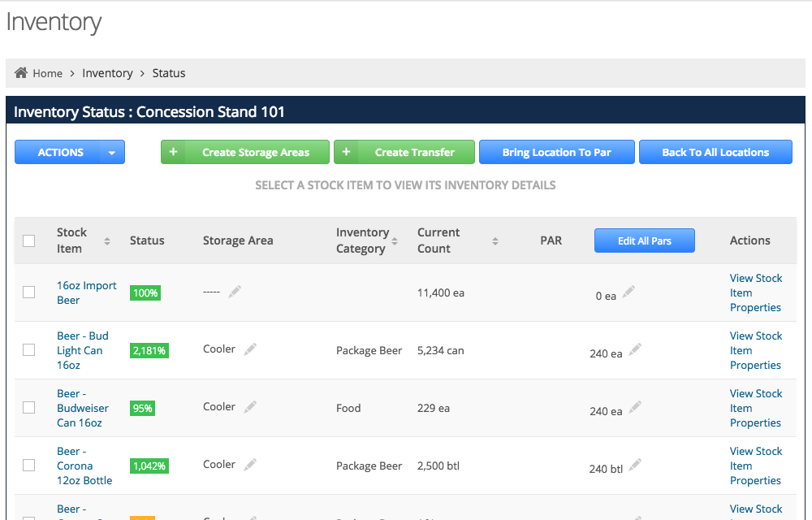This screenshot has height=520, width=812.
Task: Check the checkbox for Beer - Corona 12oz Bottle
Action: click(29, 465)
